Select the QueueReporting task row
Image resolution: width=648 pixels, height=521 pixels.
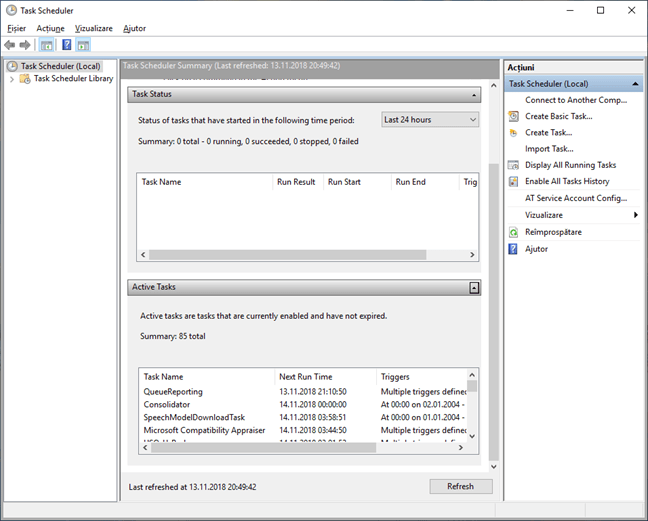tap(304, 392)
